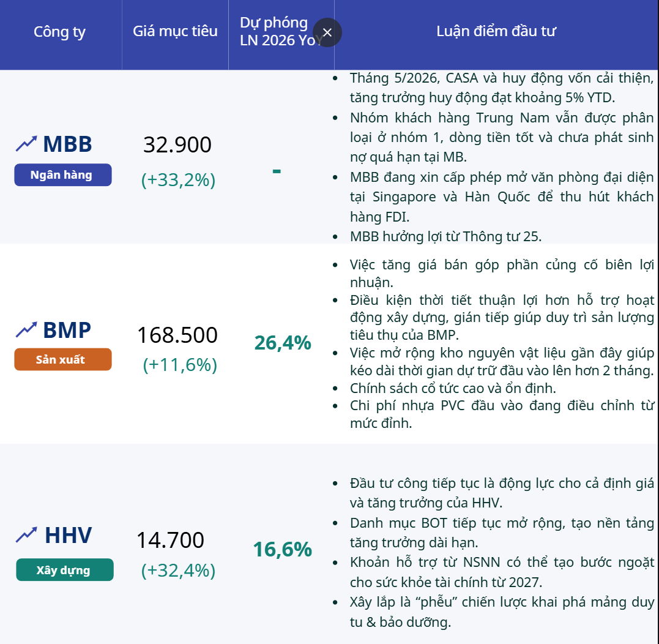This screenshot has height=644, width=659.
Task: Click the bullet about Nhóm khách hàng Trung Nam
Action: coord(501,138)
